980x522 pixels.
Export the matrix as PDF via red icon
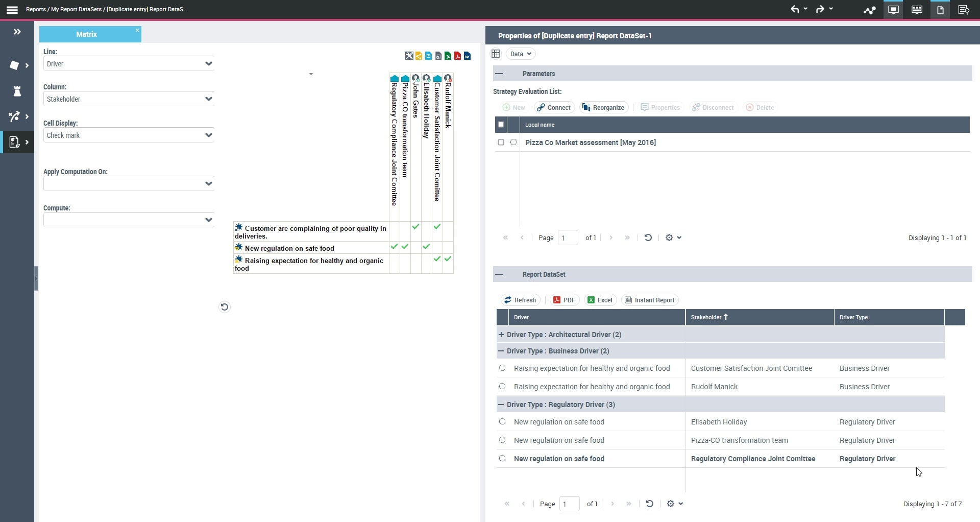click(x=457, y=56)
